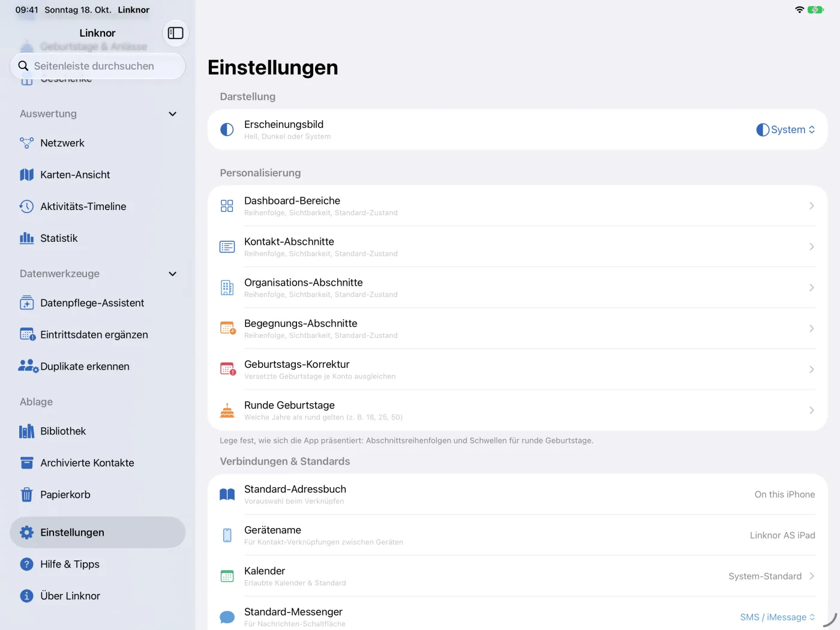
Task: Focus the Seitenleiste durchsuchen search field
Action: click(x=98, y=66)
